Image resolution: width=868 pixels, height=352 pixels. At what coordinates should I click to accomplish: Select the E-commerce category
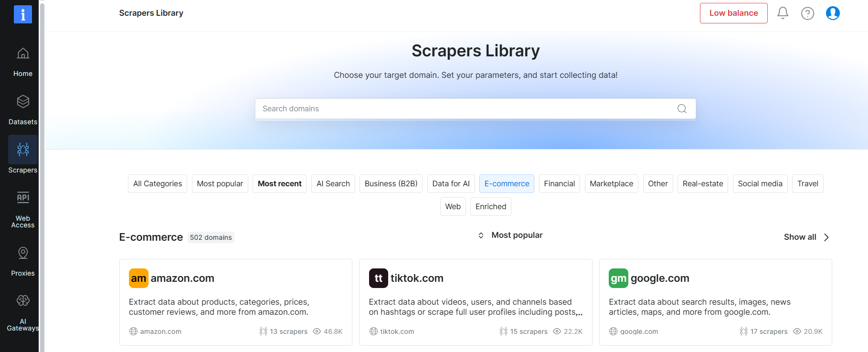(x=507, y=184)
